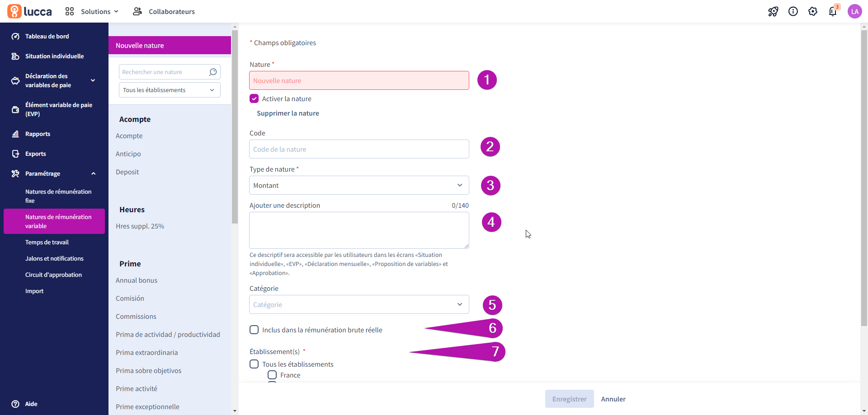Click the nature list vertical scrollbar
This screenshot has width=868, height=415.
[235, 126]
